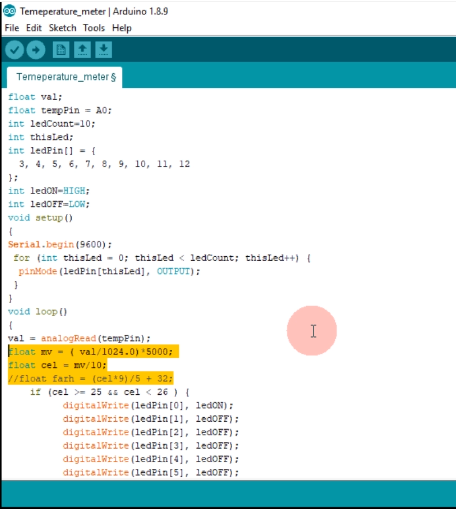Click the line 'int ledPin[] = {'
The height and width of the screenshot is (509, 456).
pos(52,151)
